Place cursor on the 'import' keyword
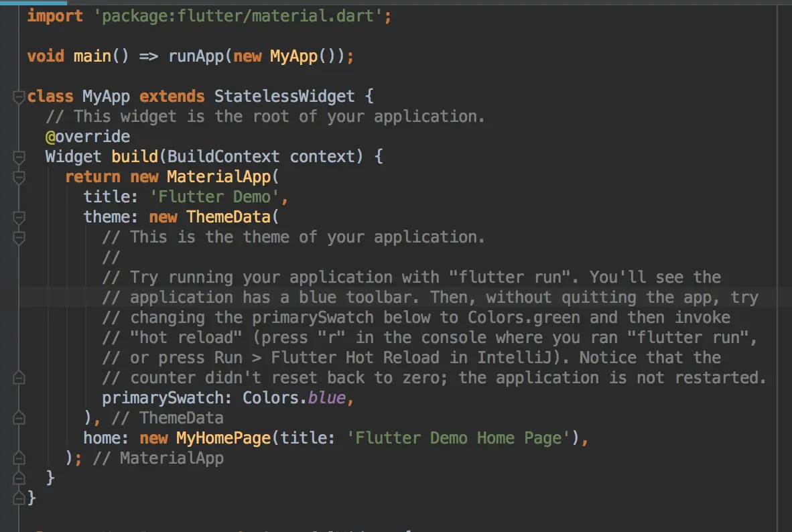The width and height of the screenshot is (792, 532). [x=55, y=15]
